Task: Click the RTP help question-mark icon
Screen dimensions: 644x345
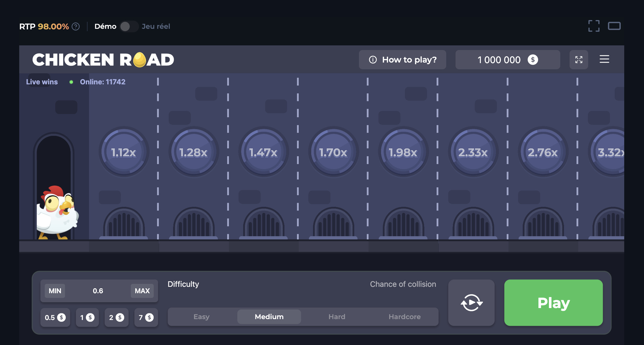Action: click(76, 26)
